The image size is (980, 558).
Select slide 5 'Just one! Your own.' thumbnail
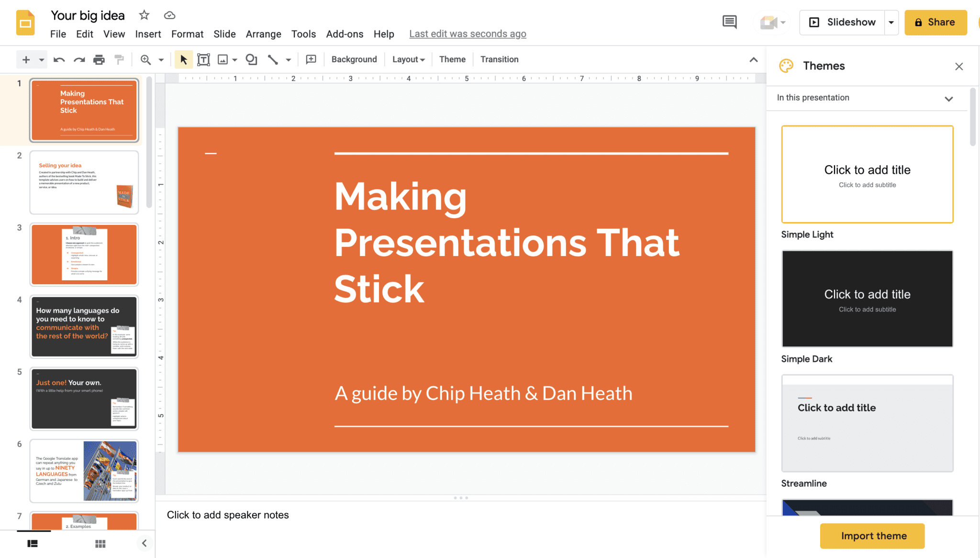[x=84, y=399]
